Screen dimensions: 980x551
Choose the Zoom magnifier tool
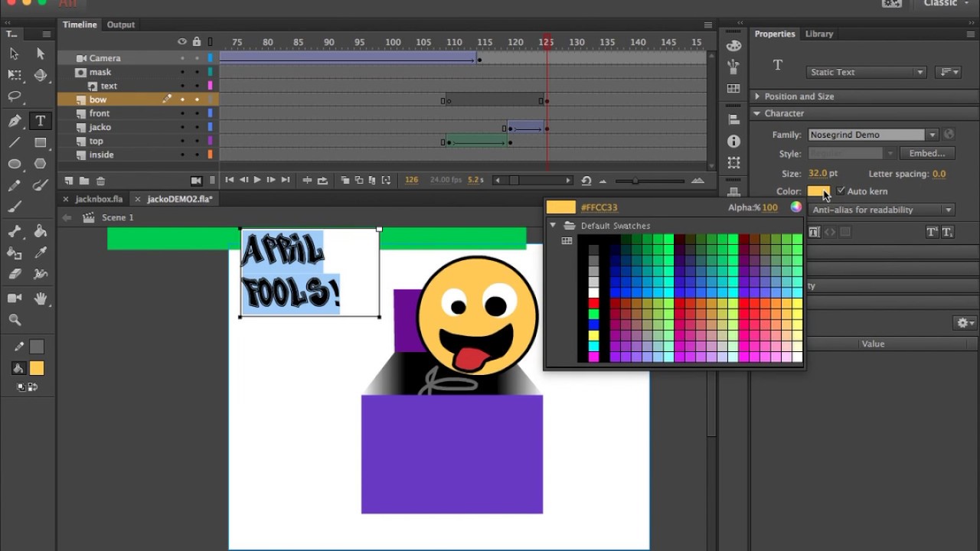(x=14, y=320)
